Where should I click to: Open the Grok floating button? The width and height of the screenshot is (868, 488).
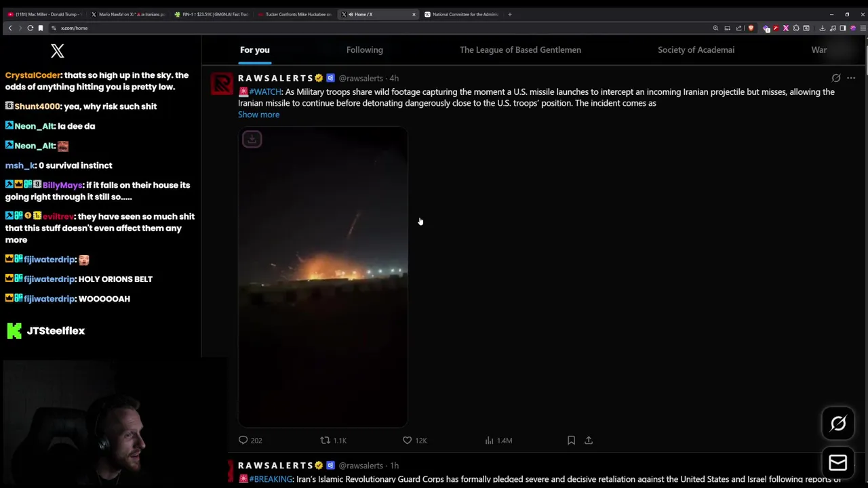[x=838, y=424]
